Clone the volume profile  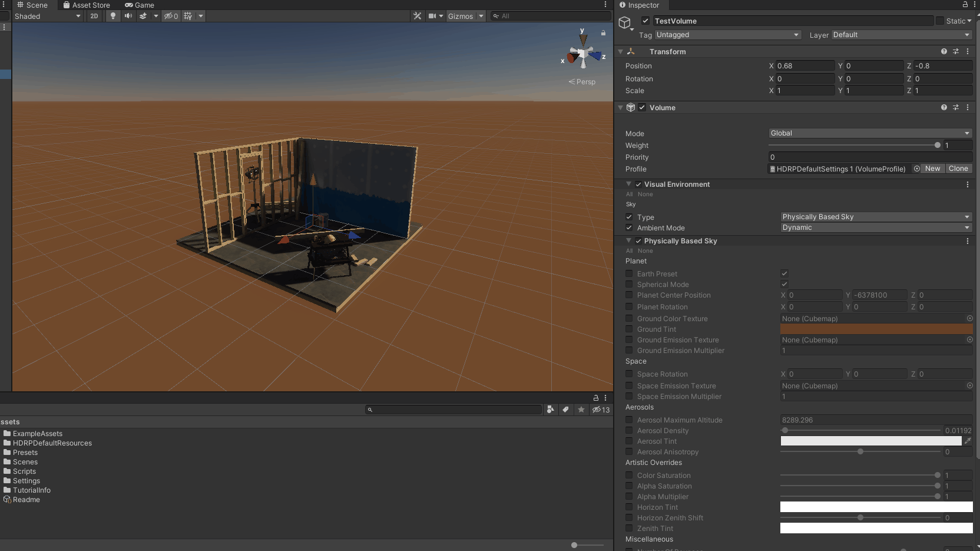(x=958, y=169)
